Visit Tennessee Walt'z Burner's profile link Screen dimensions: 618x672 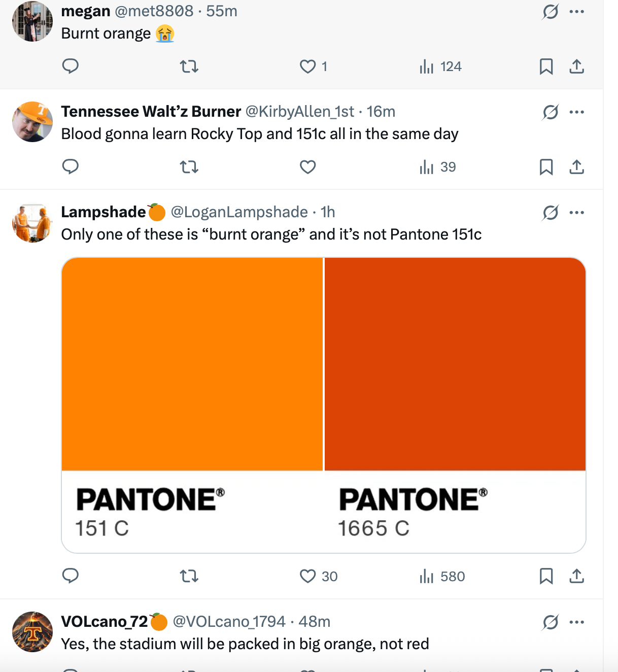coord(151,112)
